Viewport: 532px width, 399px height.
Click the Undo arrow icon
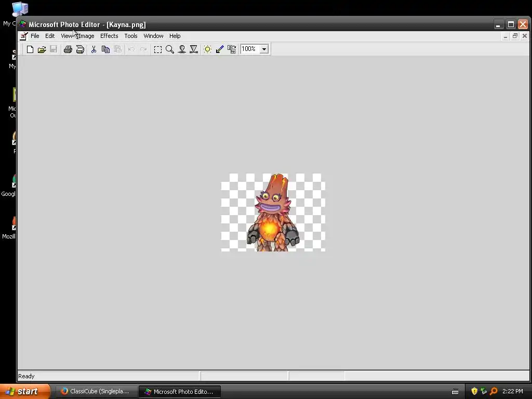tap(131, 49)
